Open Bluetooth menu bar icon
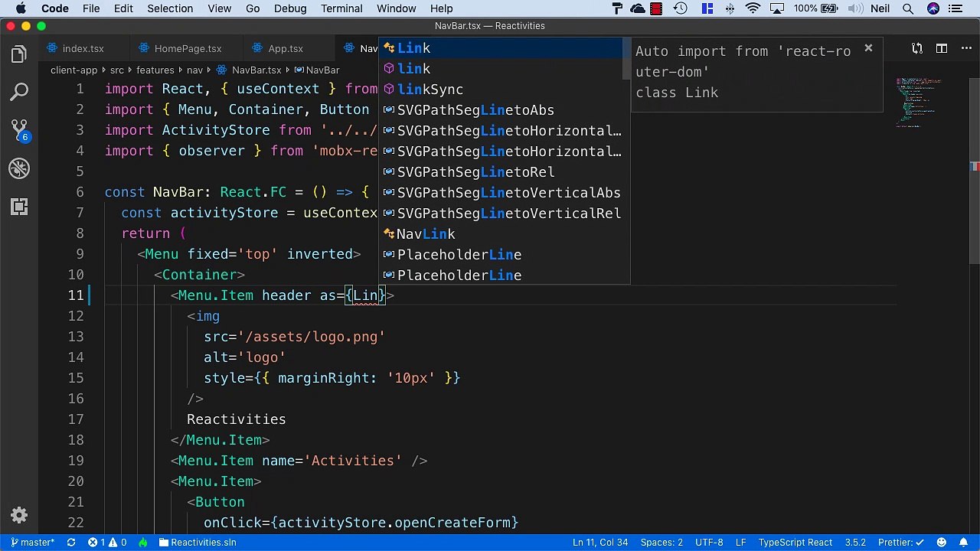This screenshot has height=551, width=980. point(730,8)
